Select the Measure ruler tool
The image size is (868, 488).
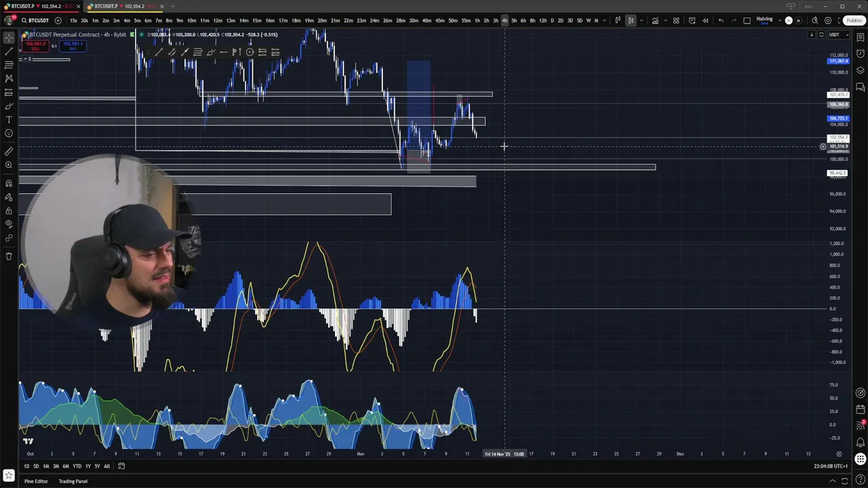tap(9, 151)
